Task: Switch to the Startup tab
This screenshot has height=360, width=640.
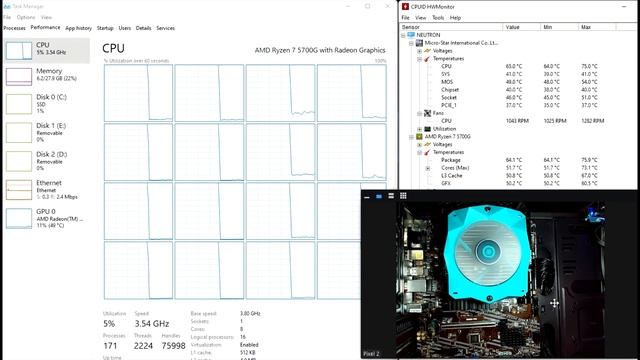Action: pyautogui.click(x=105, y=28)
